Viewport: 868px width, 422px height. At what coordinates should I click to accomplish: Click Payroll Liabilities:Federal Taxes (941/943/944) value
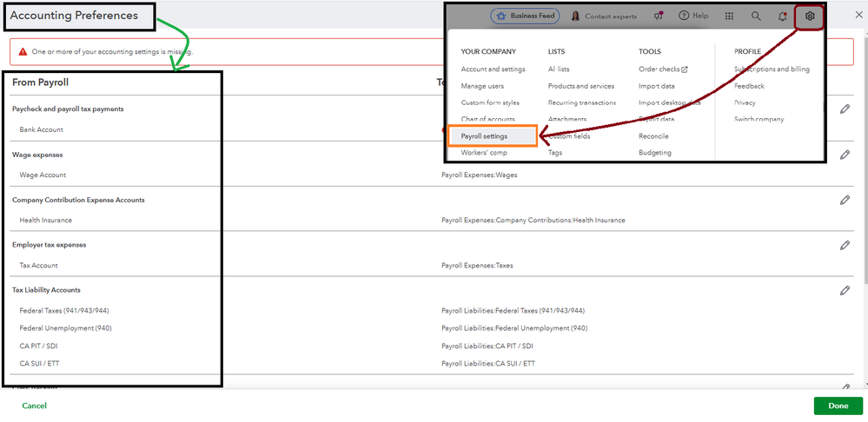pos(514,311)
